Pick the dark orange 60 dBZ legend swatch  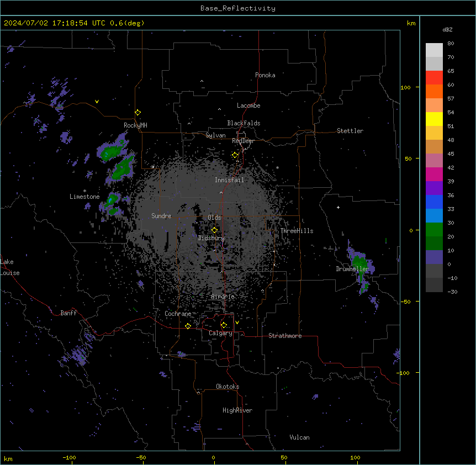pos(434,91)
